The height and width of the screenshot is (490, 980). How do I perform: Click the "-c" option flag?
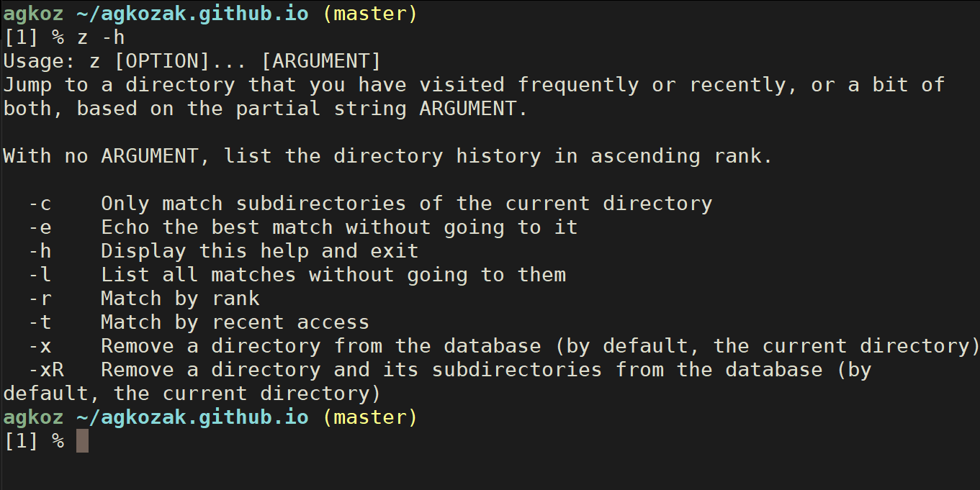coord(40,204)
